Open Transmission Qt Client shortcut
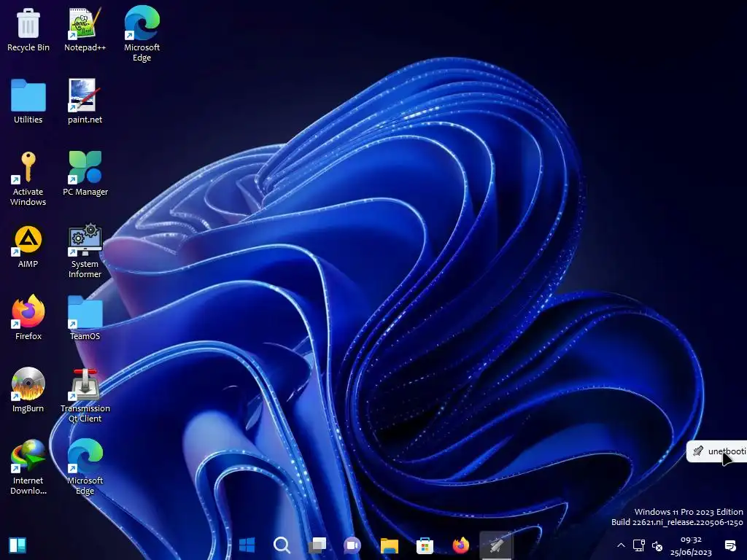The height and width of the screenshot is (560, 747). point(85,396)
